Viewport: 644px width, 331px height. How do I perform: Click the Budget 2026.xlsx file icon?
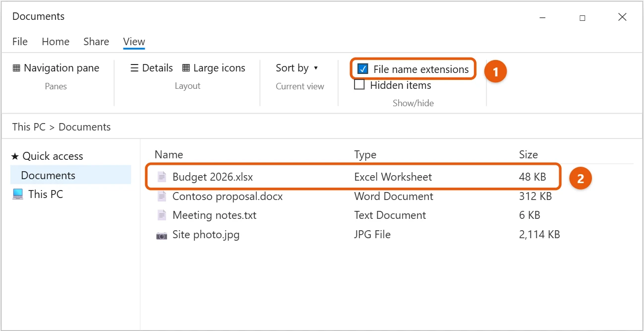[162, 177]
